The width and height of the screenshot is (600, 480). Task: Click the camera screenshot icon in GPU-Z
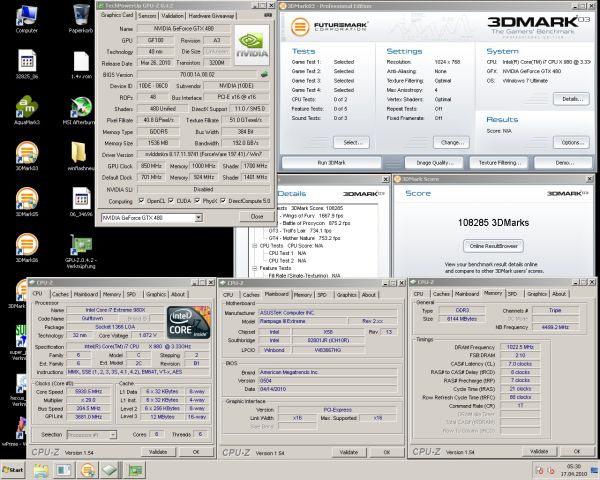(268, 15)
